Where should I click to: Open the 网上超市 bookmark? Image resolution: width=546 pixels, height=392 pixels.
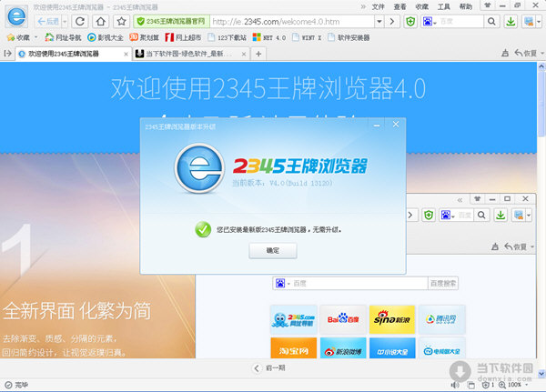click(183, 37)
